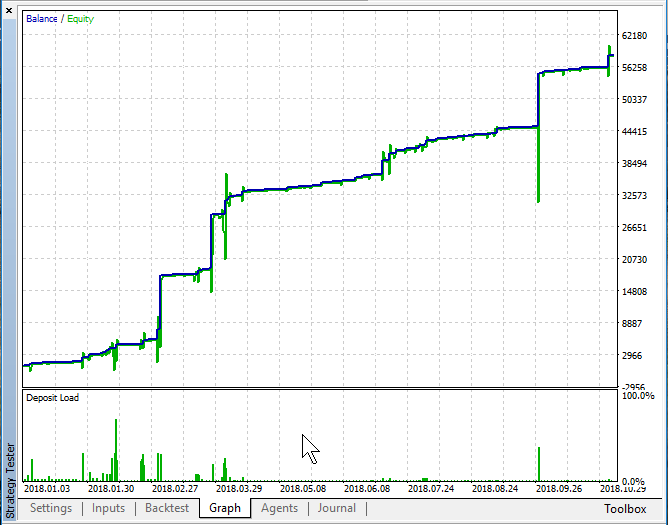Click the 2018.05.08 date label

303,488
